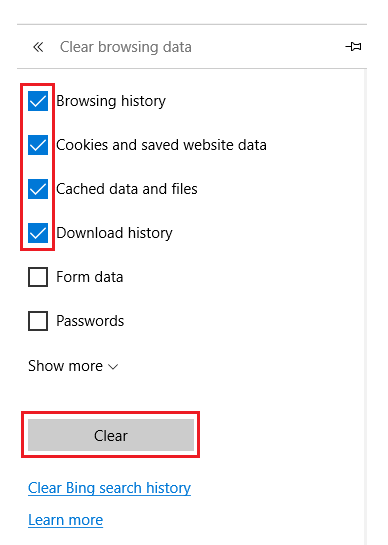Uncheck the Browsing history checkbox
The image size is (388, 545).
(38, 101)
